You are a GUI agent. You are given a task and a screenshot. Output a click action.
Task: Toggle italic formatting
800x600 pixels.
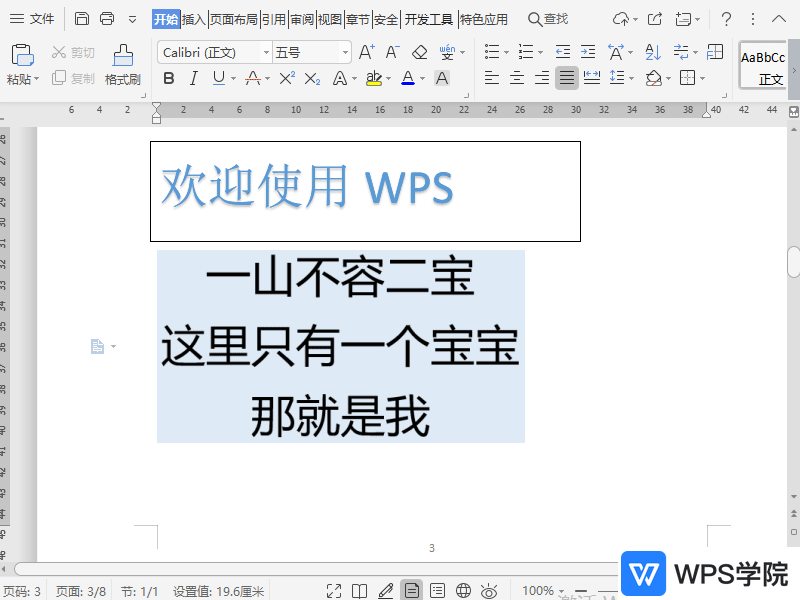(x=193, y=77)
